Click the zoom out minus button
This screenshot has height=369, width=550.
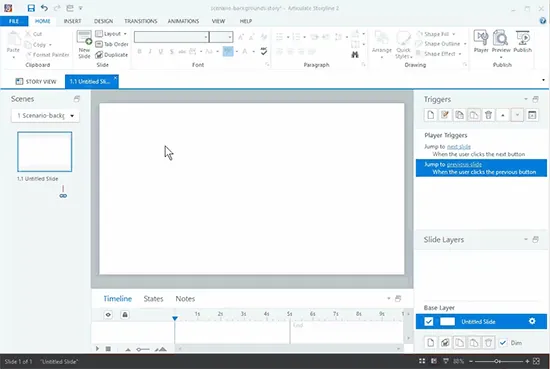(x=471, y=361)
